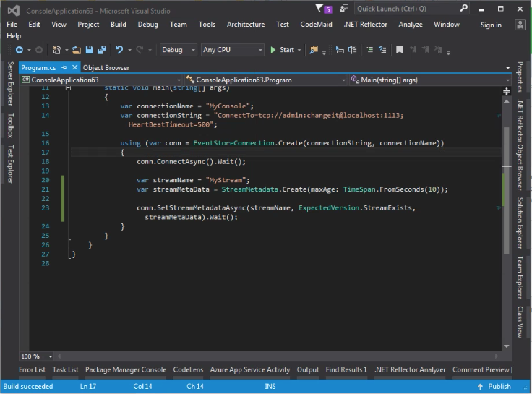The image size is (532, 394).
Task: Save Program.cs with the floppy icon
Action: point(89,50)
